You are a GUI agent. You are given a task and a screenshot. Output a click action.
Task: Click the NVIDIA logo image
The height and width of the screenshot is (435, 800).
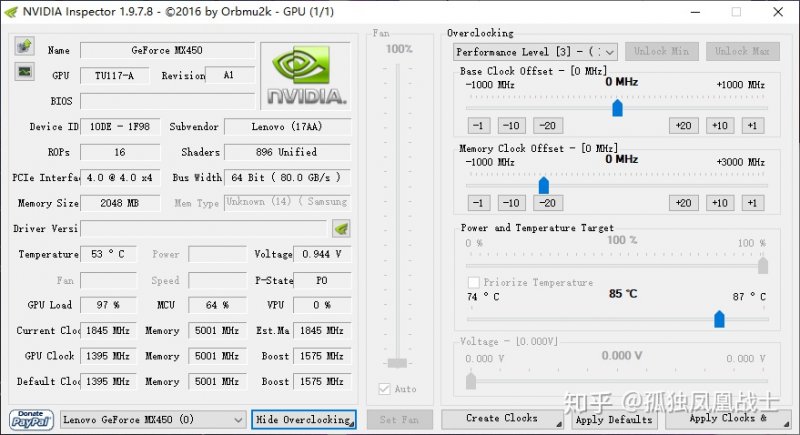[306, 75]
